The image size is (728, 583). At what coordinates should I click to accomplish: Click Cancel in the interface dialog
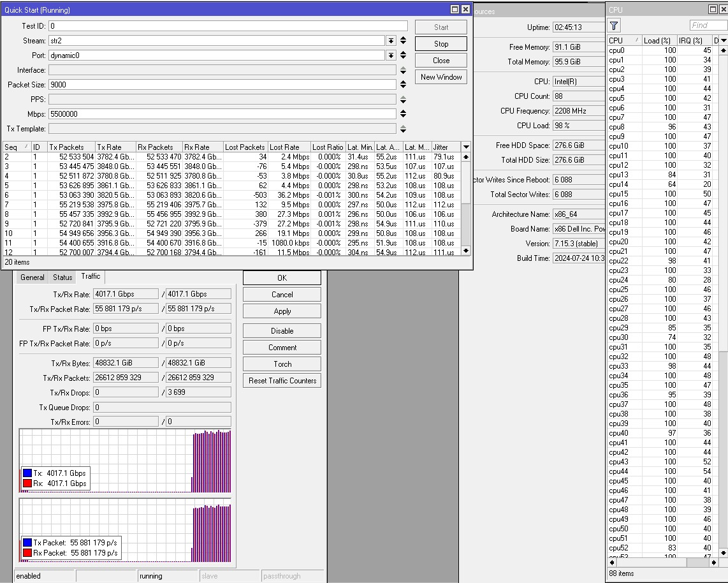point(282,295)
